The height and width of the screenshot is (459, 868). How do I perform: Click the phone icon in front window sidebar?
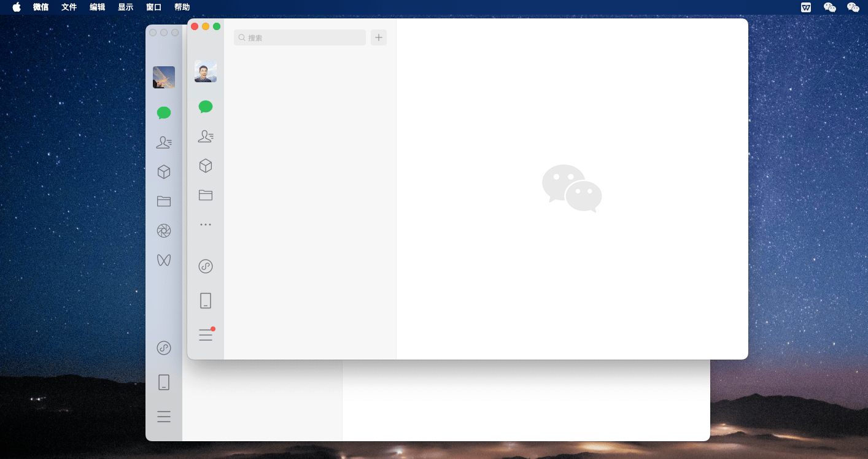pos(206,301)
